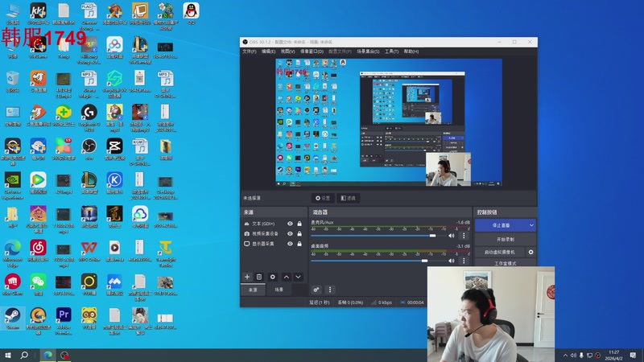Open the taskbar clock showing 11:27
Screen dimensions: 644x362
pyautogui.click(x=613, y=356)
